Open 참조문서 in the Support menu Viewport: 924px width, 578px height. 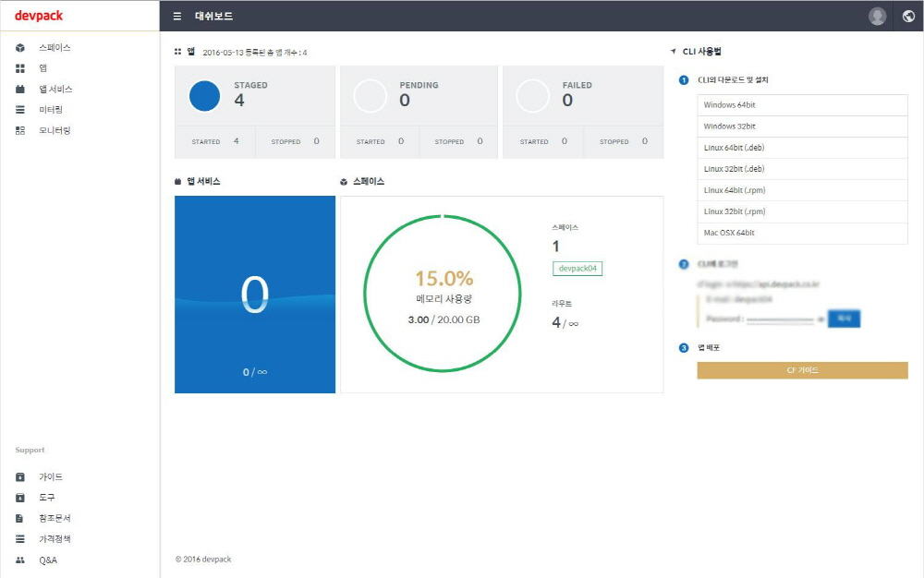(54, 518)
